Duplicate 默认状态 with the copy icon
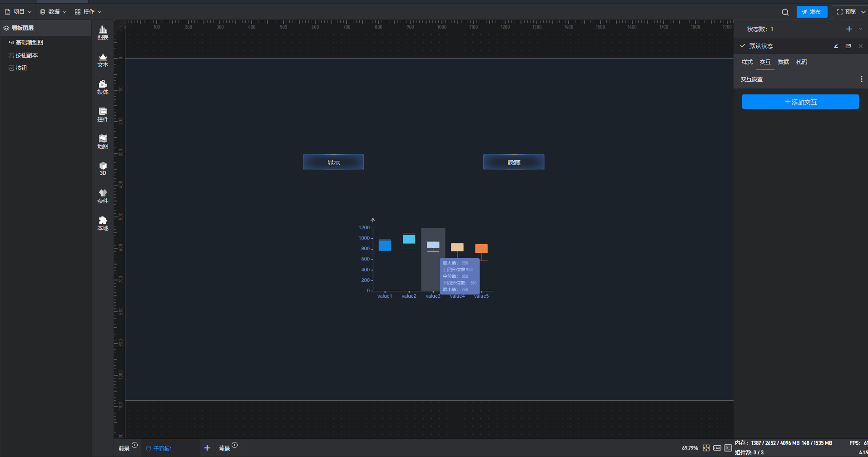Viewport: 868px width, 457px height. (x=848, y=46)
